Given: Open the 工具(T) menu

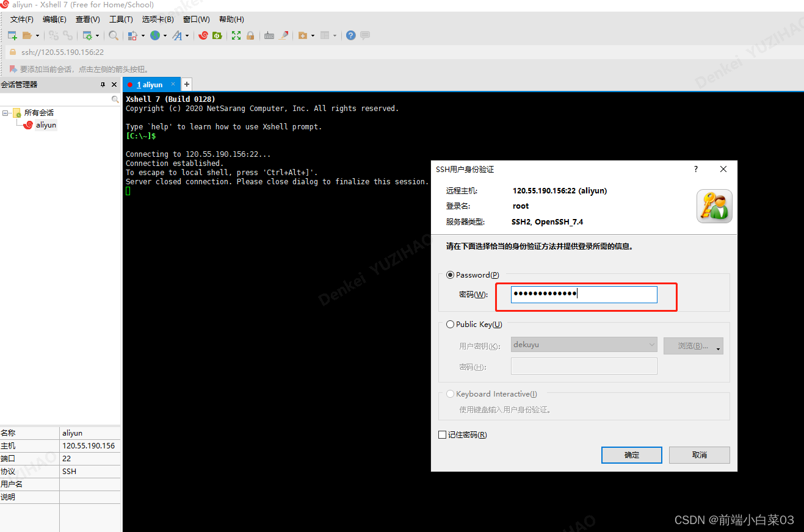Looking at the screenshot, I should [x=121, y=20].
